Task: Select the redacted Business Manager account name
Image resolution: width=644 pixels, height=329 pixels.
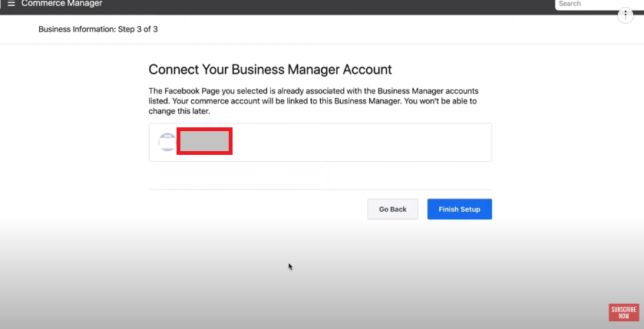Action: click(x=204, y=142)
